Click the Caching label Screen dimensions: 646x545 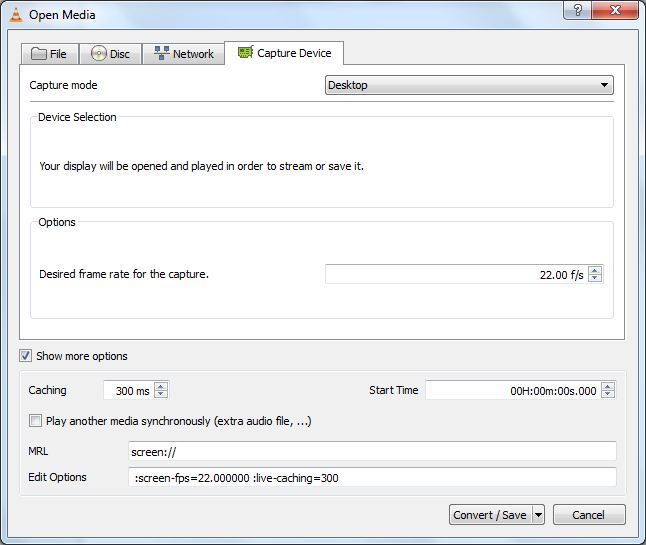[47, 390]
